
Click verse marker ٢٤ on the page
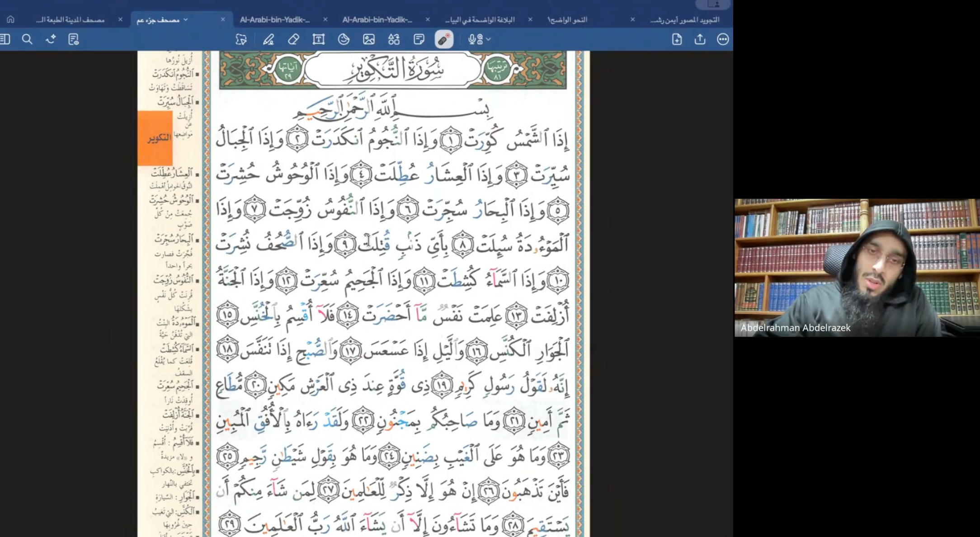389,456
